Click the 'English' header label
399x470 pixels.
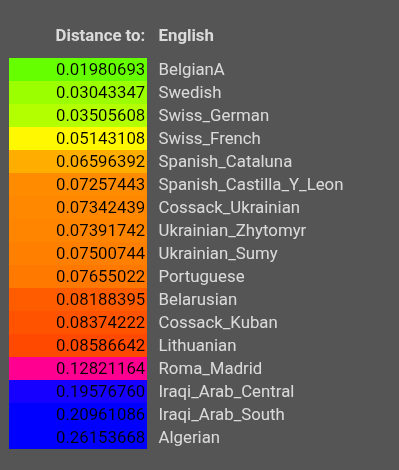point(186,36)
